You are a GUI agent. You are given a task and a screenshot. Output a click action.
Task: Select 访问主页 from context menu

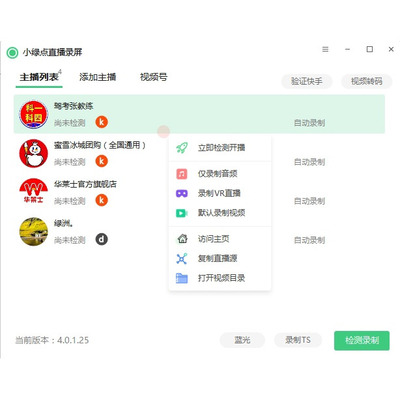220,239
